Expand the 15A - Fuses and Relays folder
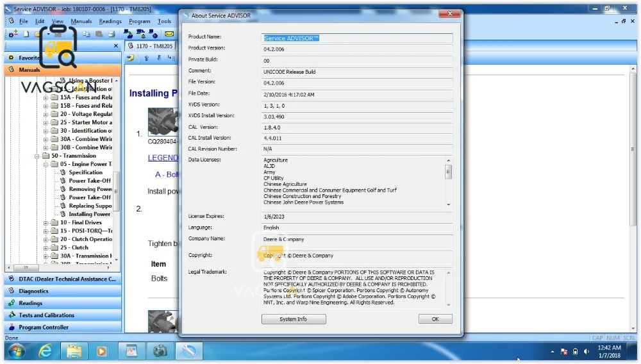 46,97
